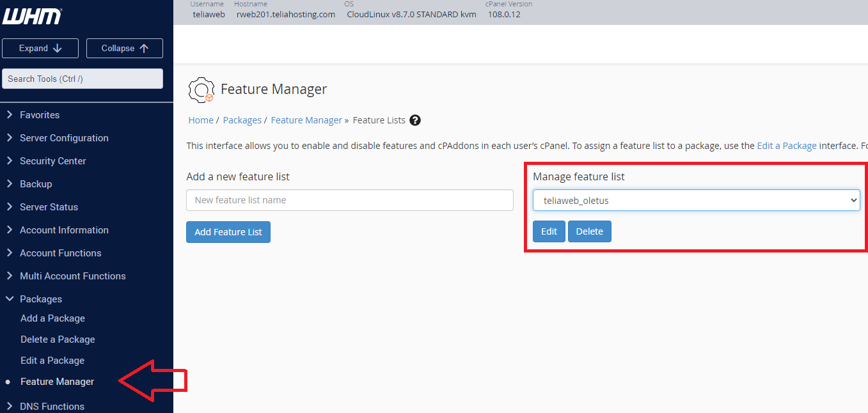Viewport: 868px width, 413px height.
Task: Expand the Server Configuration section
Action: click(x=64, y=138)
